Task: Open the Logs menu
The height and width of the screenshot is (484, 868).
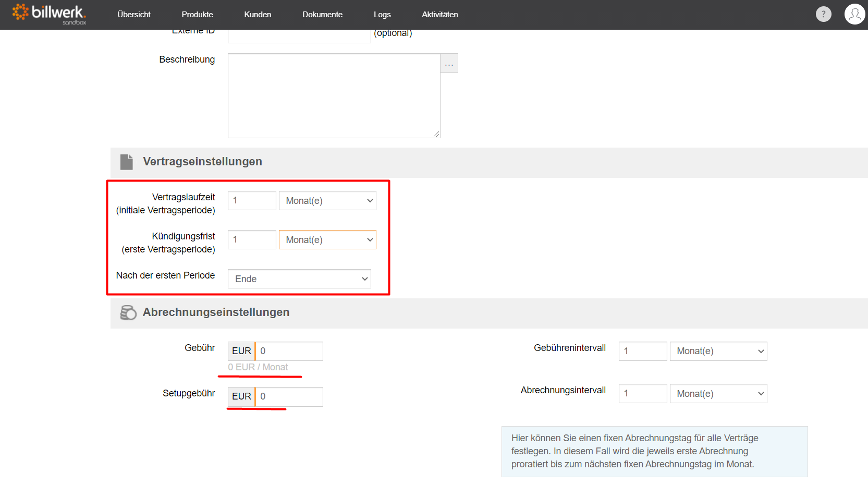Action: pos(382,15)
